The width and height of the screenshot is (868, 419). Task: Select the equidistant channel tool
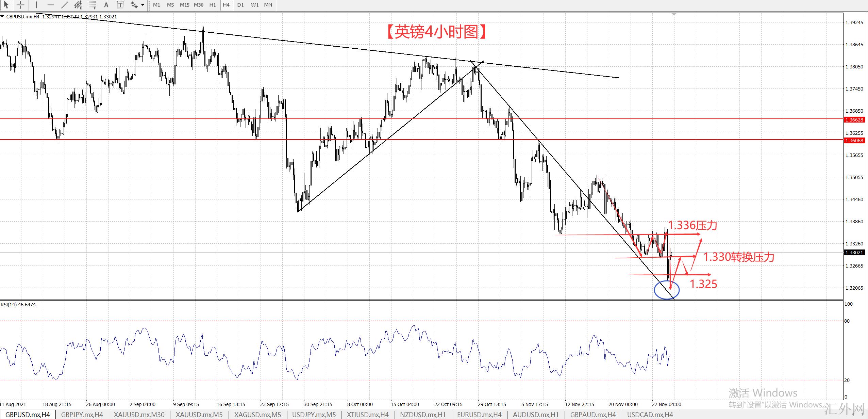click(78, 5)
